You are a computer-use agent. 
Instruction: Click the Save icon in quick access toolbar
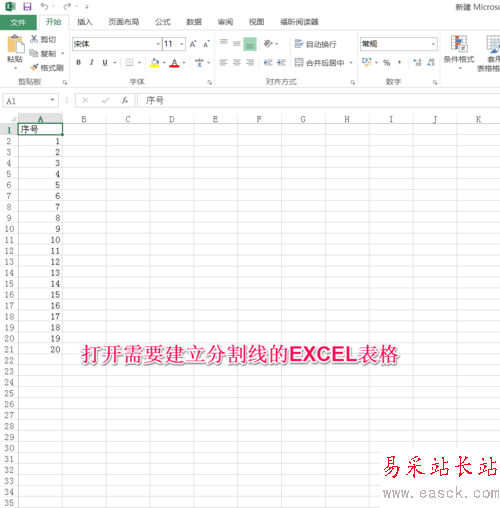point(27,6)
